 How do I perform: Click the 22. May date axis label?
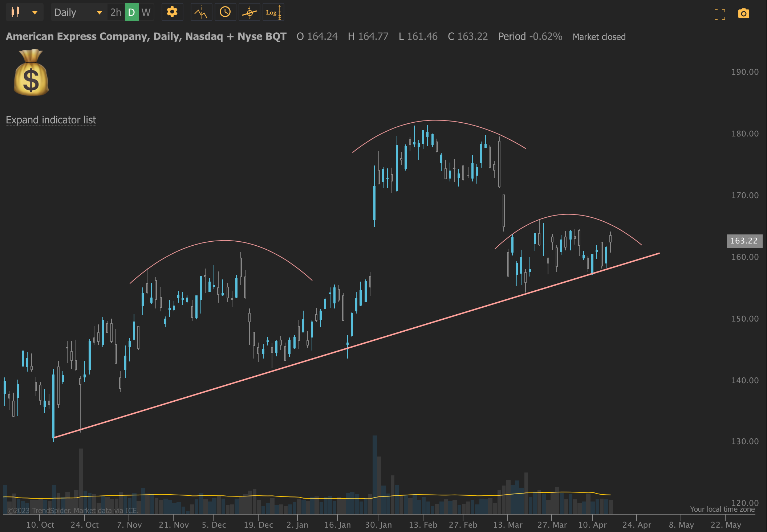pyautogui.click(x=726, y=525)
